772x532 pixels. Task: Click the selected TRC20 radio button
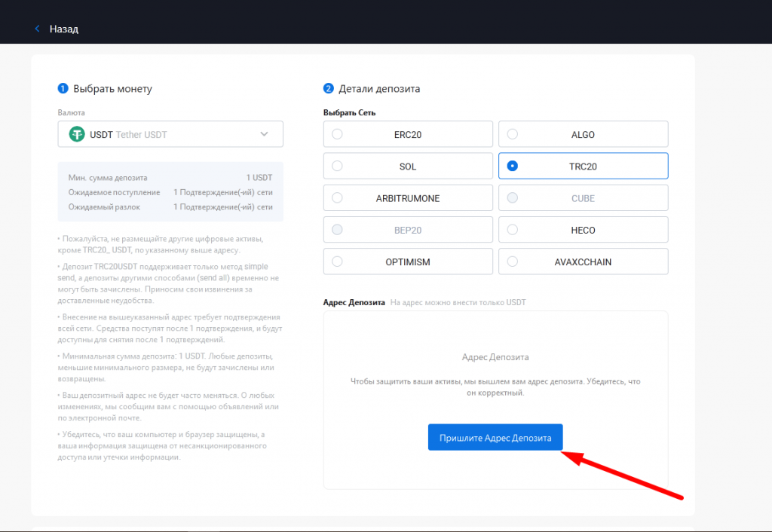pyautogui.click(x=513, y=166)
